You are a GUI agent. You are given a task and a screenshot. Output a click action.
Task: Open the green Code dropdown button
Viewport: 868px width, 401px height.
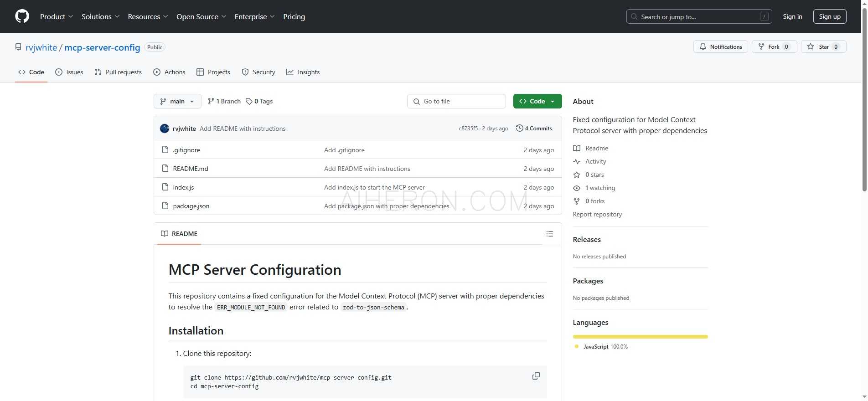click(x=537, y=101)
